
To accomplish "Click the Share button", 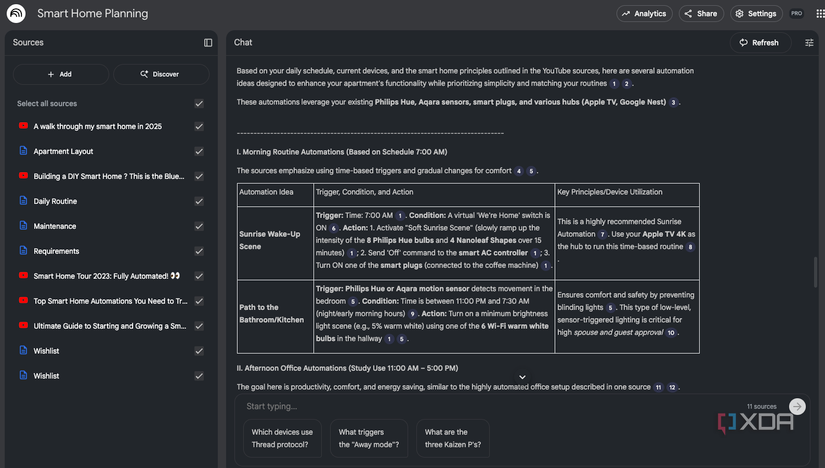I will pos(701,14).
